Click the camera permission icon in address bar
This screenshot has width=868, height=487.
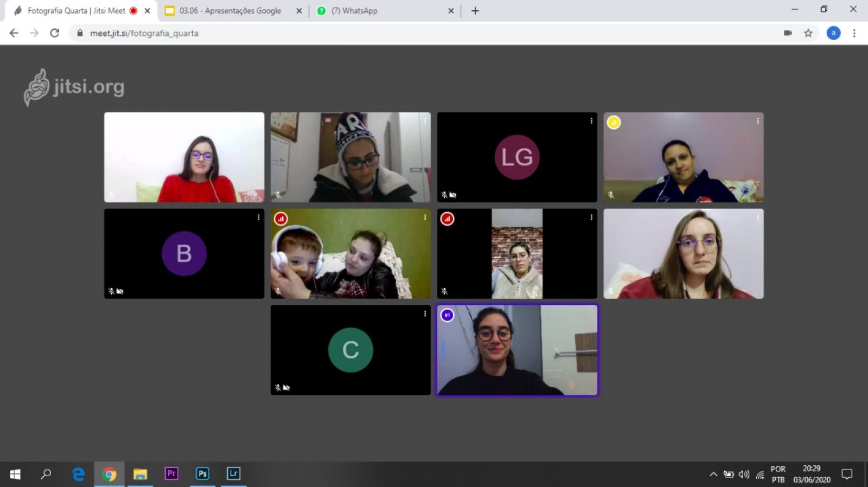(788, 33)
